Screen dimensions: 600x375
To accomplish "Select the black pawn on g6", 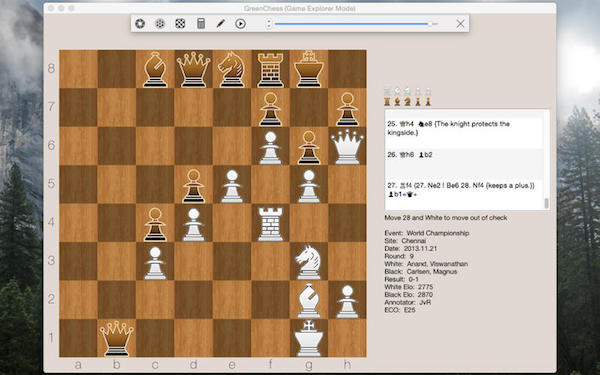I will coord(309,147).
